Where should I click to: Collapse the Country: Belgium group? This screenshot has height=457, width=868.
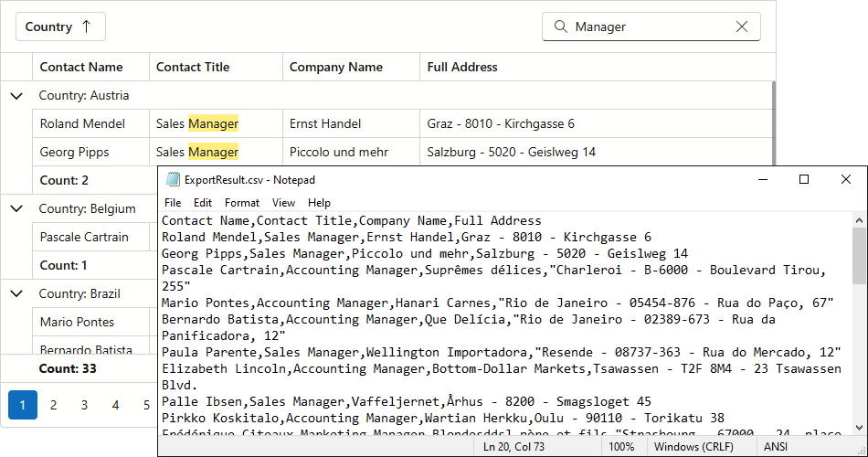[x=16, y=208]
